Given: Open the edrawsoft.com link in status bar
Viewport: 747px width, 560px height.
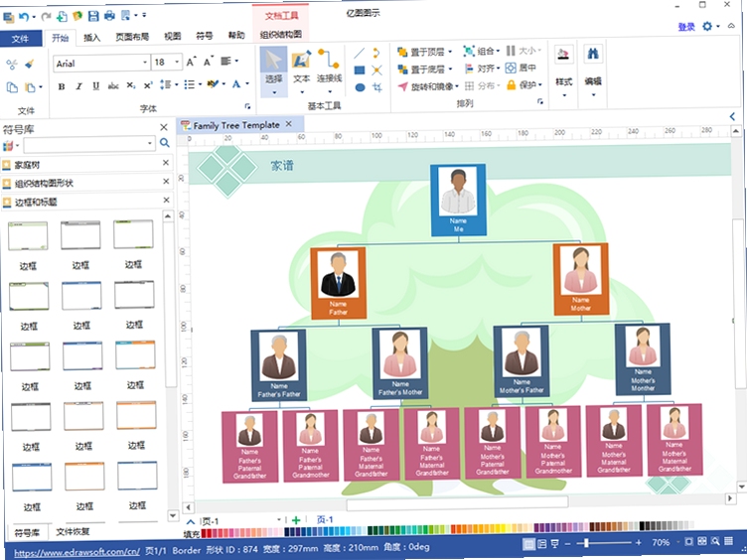Looking at the screenshot, I should coord(76,552).
